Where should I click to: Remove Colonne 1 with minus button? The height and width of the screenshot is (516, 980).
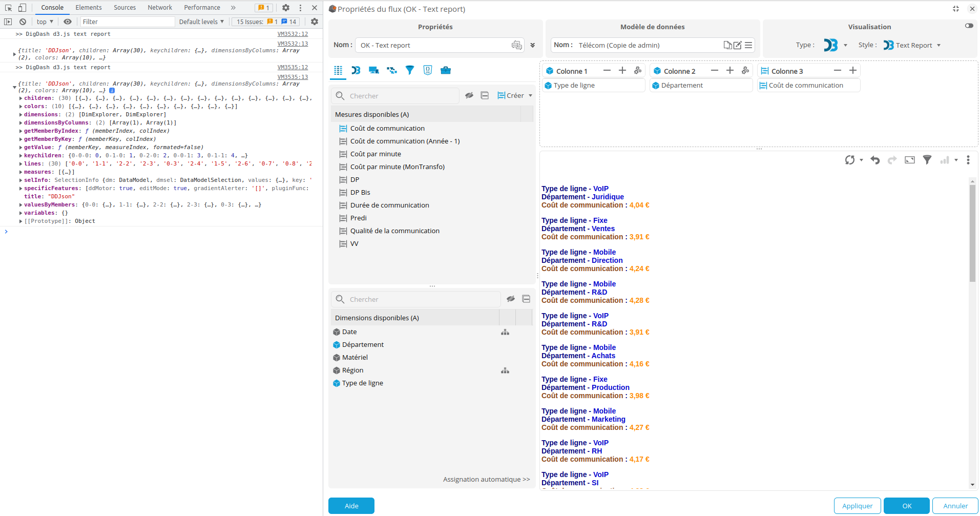tap(607, 70)
